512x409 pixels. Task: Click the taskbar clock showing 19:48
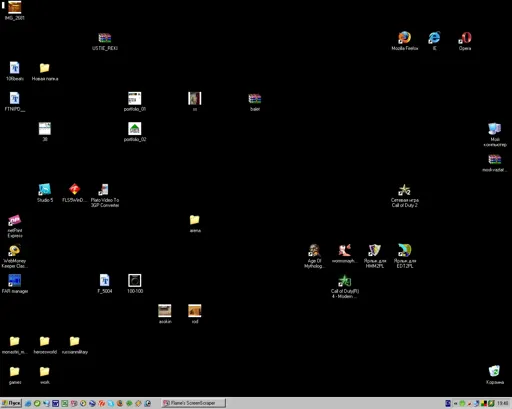(503, 404)
